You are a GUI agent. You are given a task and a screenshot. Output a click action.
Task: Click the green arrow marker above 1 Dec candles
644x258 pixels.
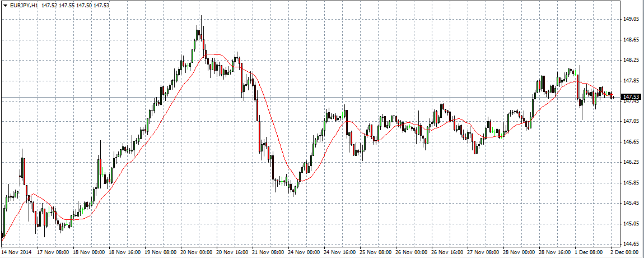[x=574, y=73]
